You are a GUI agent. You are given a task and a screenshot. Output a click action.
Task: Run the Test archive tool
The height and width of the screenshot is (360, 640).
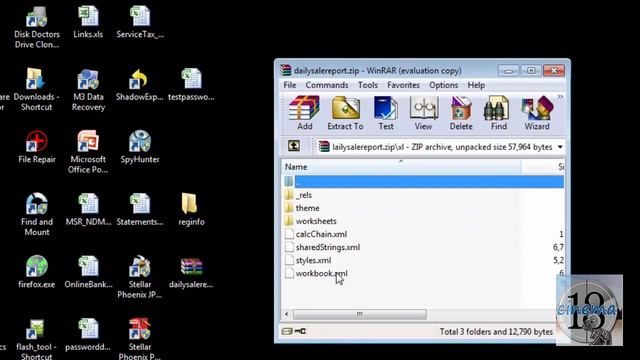point(386,113)
